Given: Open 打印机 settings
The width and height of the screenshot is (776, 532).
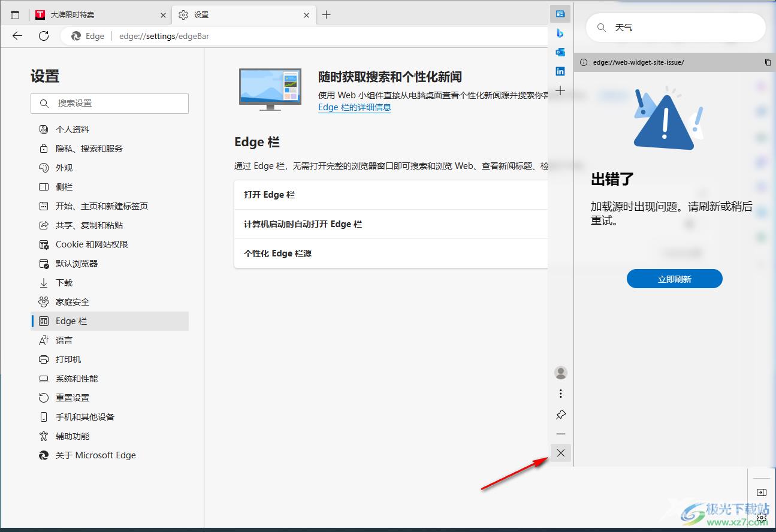Looking at the screenshot, I should coord(110,359).
